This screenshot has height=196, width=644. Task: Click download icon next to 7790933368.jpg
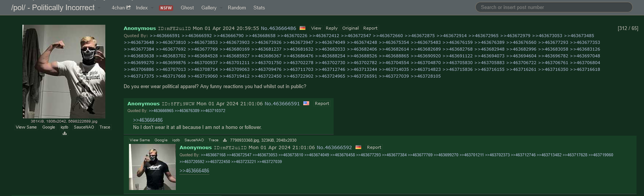click(x=225, y=140)
